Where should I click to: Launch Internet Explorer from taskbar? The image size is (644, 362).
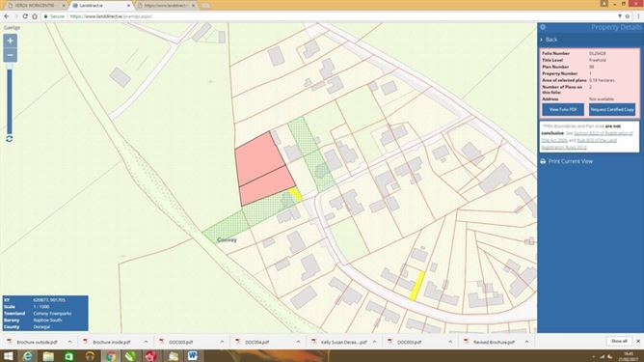pyautogui.click(x=28, y=356)
